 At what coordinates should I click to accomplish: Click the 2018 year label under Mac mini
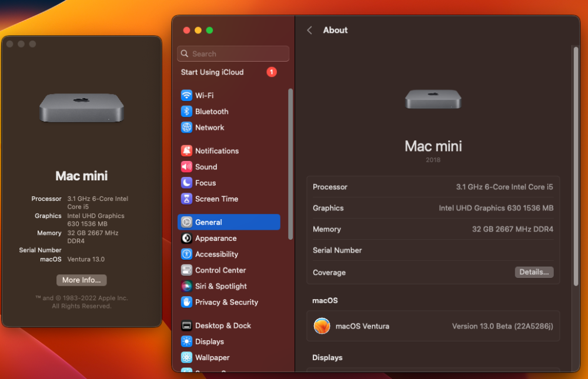pos(433,160)
